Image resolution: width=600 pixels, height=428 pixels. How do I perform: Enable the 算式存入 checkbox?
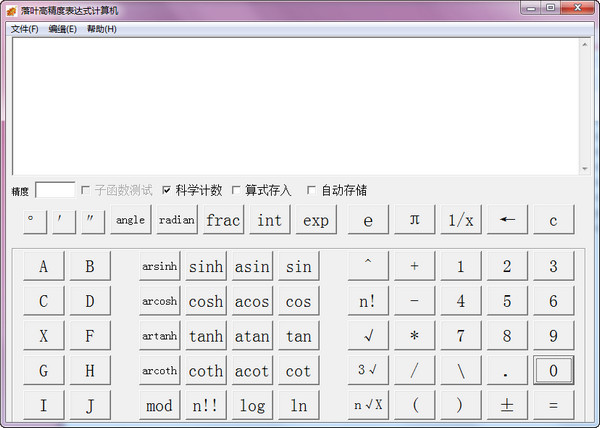tap(236, 190)
